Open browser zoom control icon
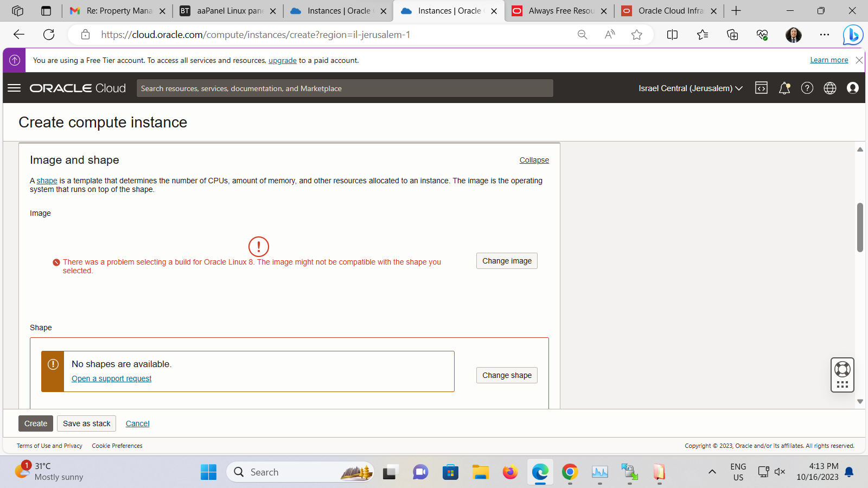Screen dimensions: 868x488 click(582, 35)
